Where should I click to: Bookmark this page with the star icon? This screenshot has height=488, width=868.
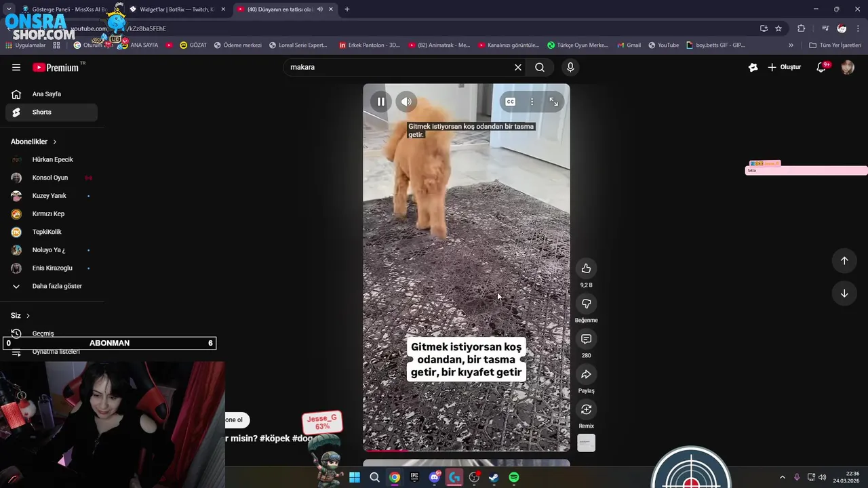click(x=778, y=28)
